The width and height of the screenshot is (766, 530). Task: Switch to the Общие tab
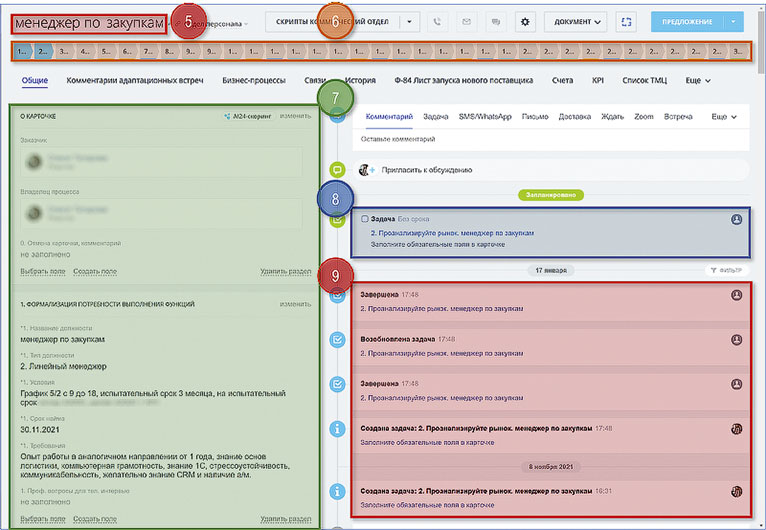click(x=35, y=80)
